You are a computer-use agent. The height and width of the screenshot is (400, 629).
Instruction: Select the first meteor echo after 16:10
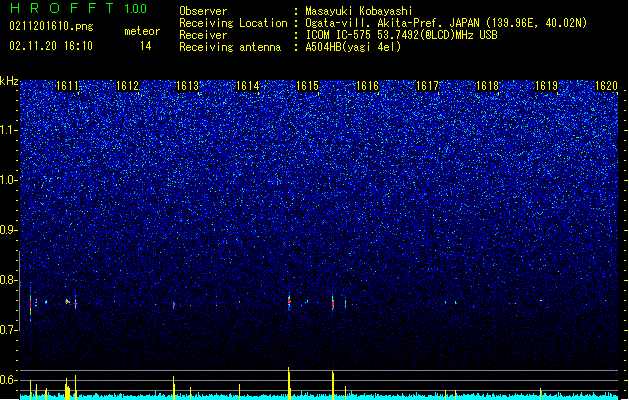pos(30,304)
